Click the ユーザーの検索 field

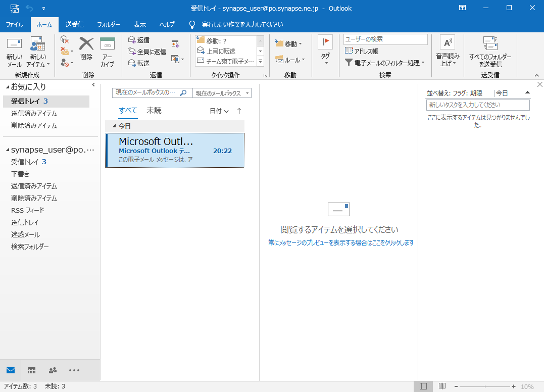coord(385,39)
